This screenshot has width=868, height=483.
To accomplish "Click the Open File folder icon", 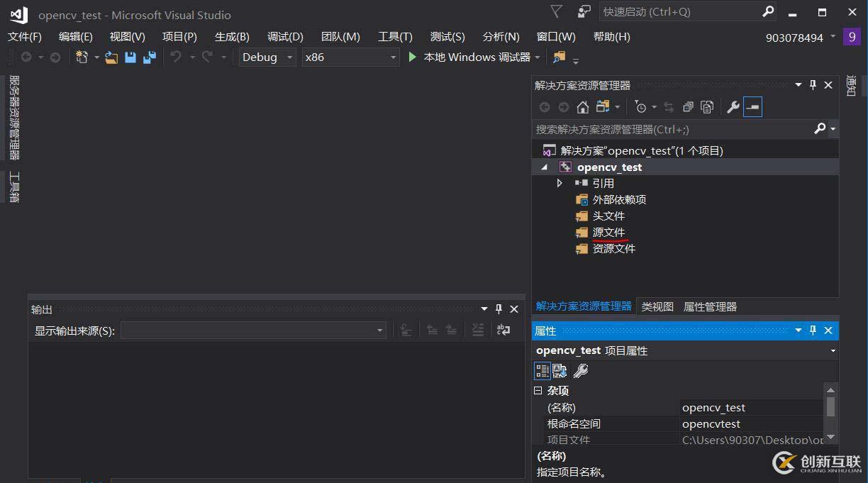I will point(111,57).
